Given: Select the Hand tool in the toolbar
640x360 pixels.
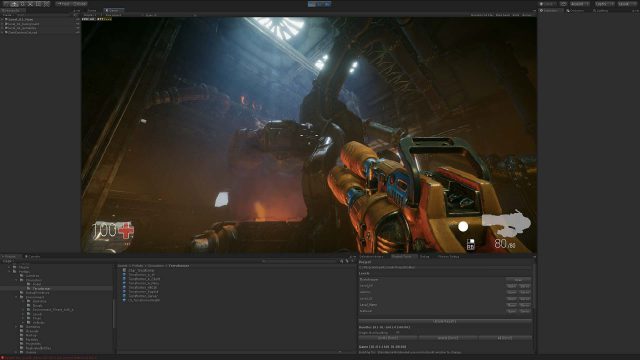Looking at the screenshot, I should (x=6, y=4).
